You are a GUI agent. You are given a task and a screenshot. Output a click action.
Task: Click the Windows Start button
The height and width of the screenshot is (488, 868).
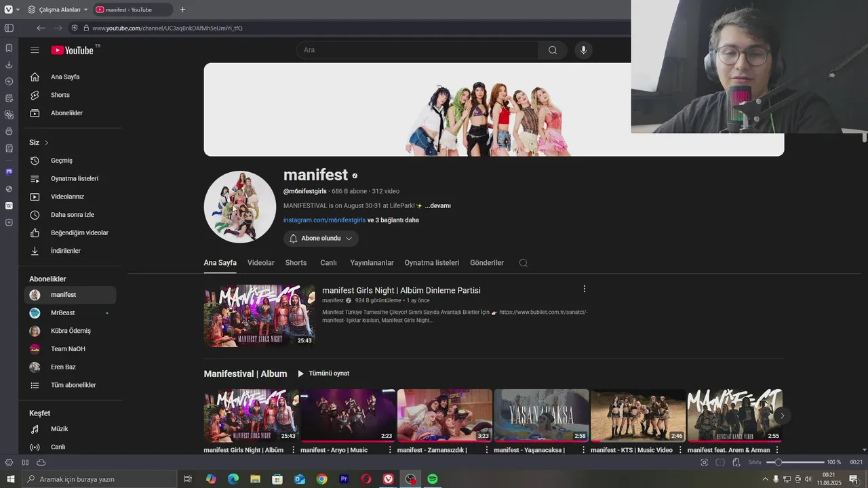pos(10,479)
